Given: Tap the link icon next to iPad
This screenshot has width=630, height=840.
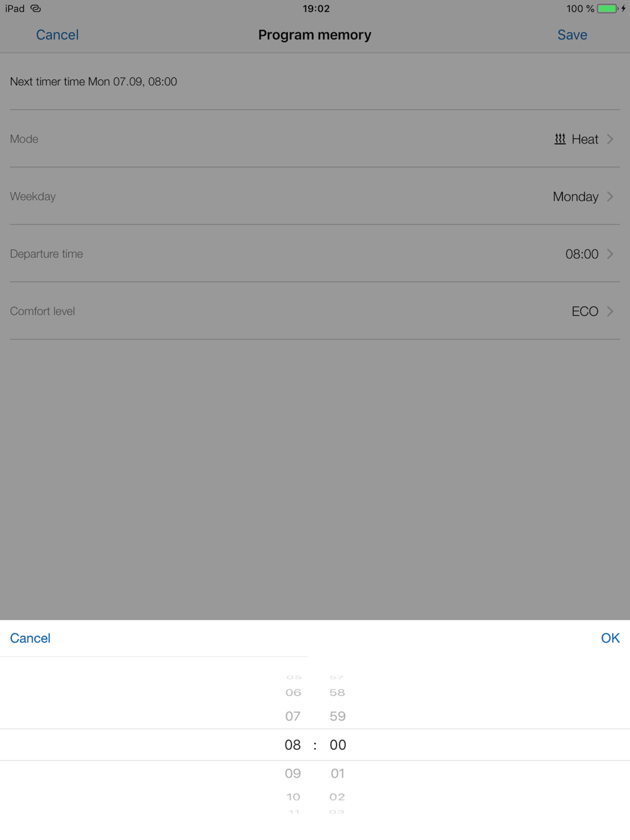Looking at the screenshot, I should click(x=36, y=9).
